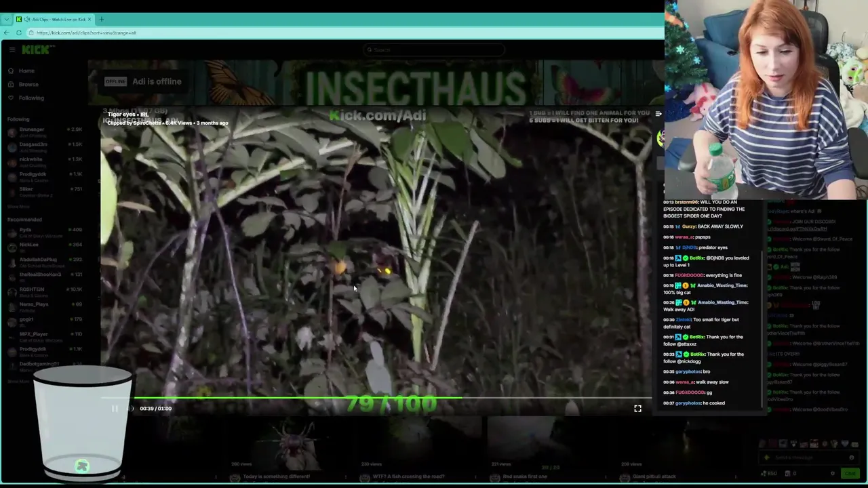Click the Tiger eyes • IRL clip title
This screenshot has height=488, width=868.
pyautogui.click(x=127, y=115)
